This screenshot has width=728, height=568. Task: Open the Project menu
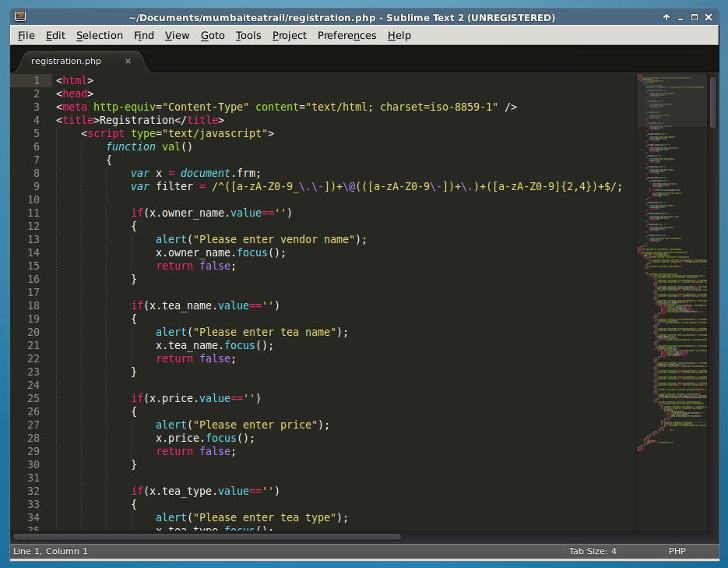[x=289, y=35]
